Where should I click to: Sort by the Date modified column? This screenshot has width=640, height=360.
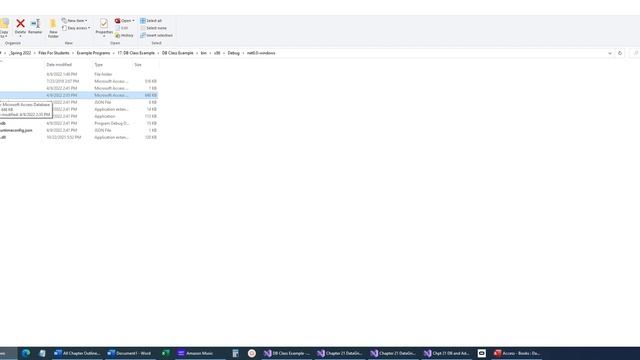point(59,65)
